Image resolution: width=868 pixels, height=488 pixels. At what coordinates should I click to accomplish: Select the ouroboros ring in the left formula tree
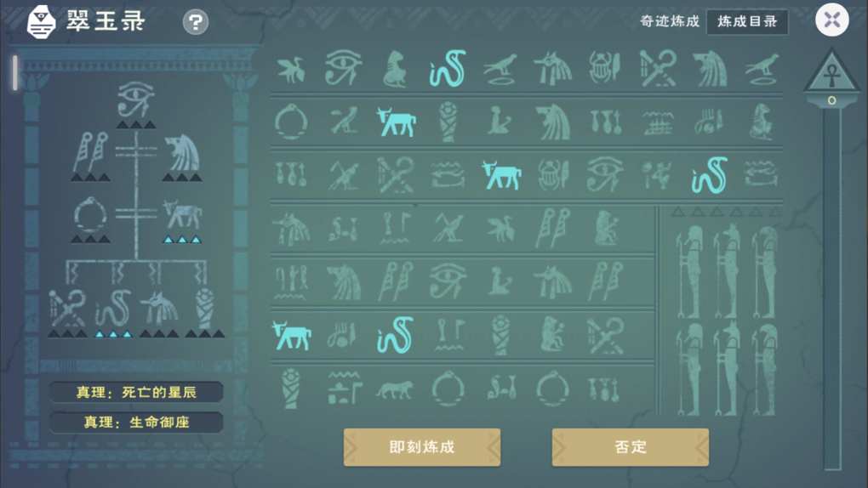pos(90,215)
